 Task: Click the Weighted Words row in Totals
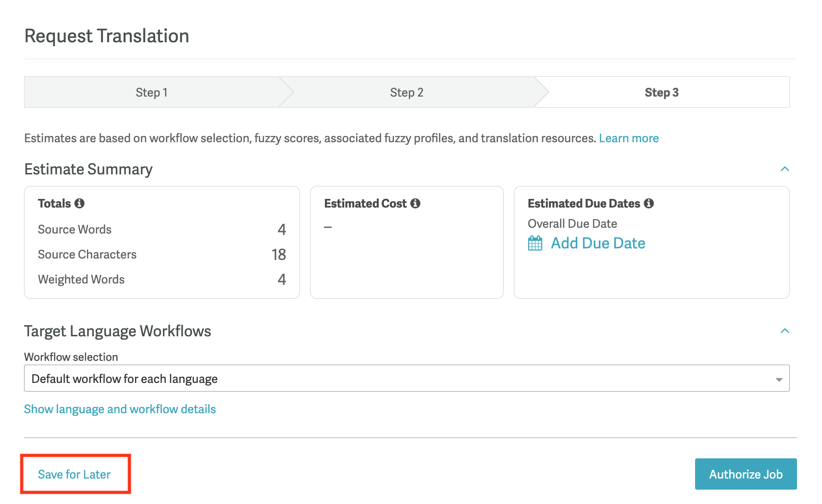tap(162, 280)
